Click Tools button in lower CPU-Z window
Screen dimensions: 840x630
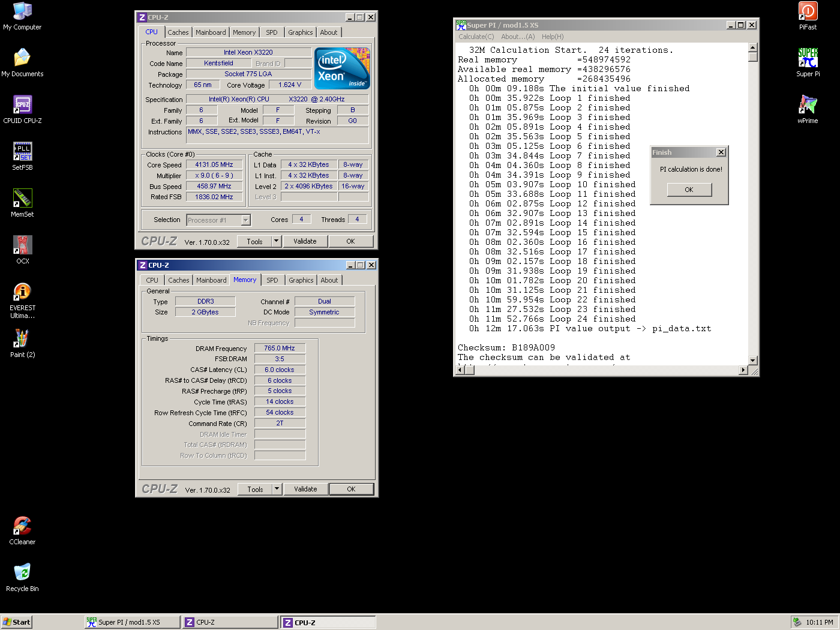pyautogui.click(x=255, y=489)
